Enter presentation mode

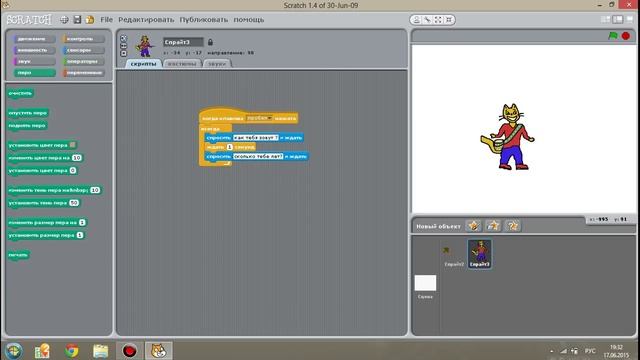point(630,20)
